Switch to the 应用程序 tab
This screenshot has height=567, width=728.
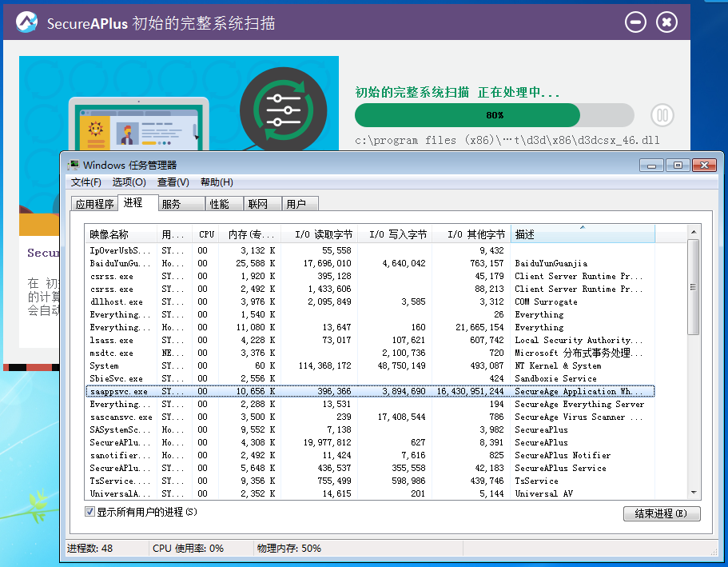point(95,203)
